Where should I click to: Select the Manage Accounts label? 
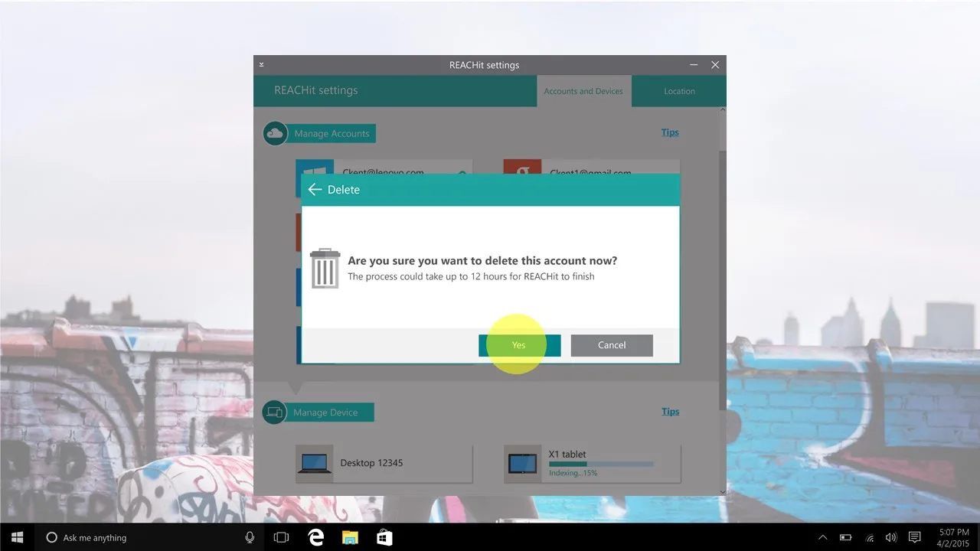click(332, 134)
